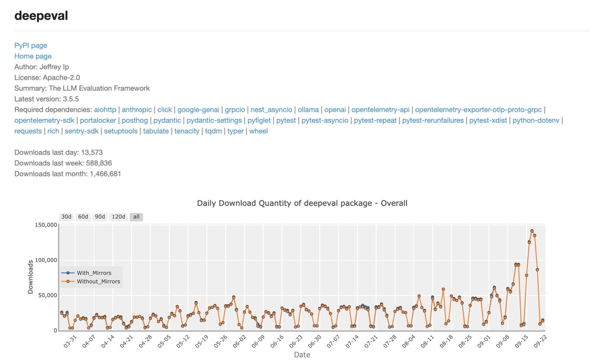Open the click dependency link

tap(165, 109)
